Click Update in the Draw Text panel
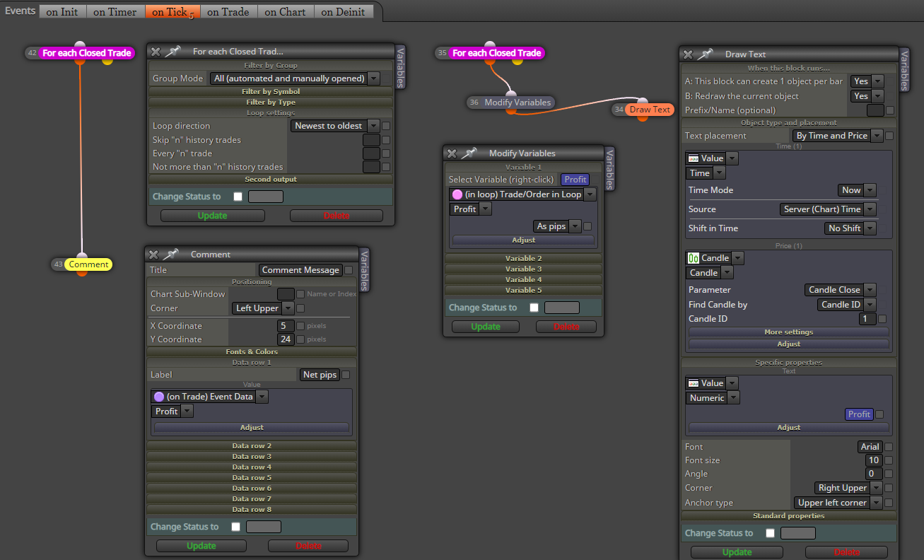Image resolution: width=924 pixels, height=560 pixels. (x=737, y=552)
